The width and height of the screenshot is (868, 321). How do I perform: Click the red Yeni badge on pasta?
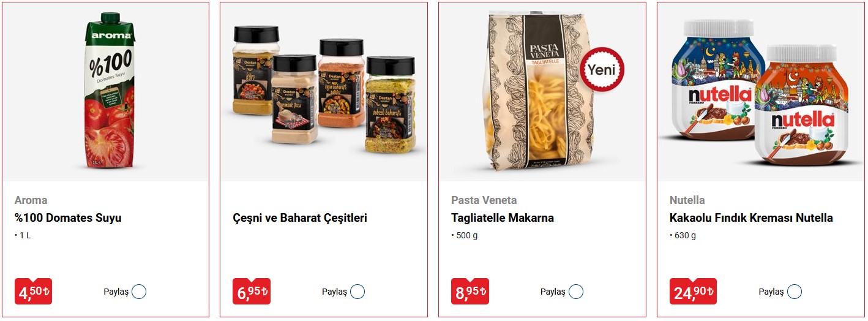pos(602,70)
